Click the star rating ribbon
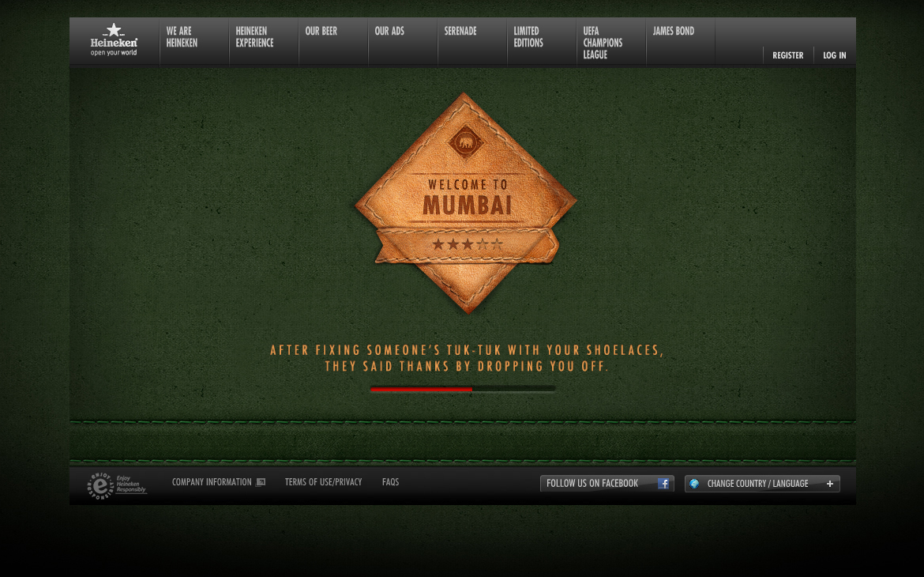This screenshot has width=924, height=577. 466,244
